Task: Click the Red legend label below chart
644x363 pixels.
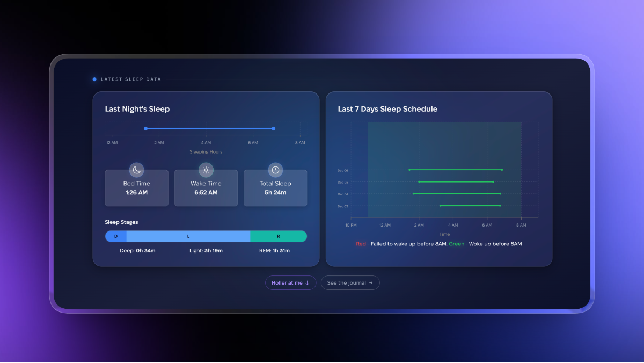Action: click(x=361, y=244)
